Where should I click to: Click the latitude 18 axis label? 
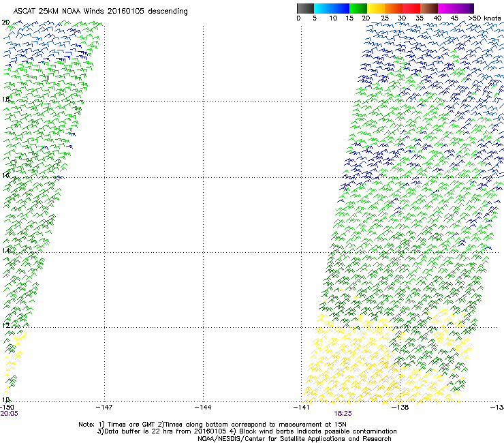click(x=5, y=99)
